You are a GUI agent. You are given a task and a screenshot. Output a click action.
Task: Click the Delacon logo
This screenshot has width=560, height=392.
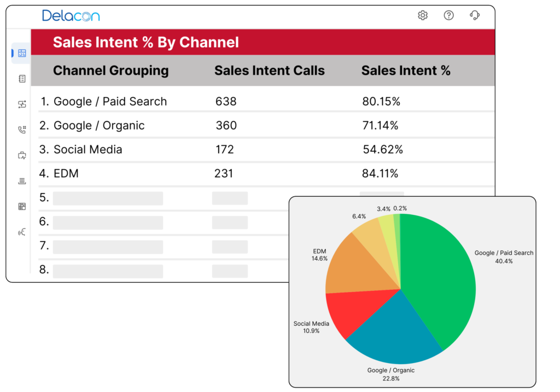pyautogui.click(x=71, y=15)
